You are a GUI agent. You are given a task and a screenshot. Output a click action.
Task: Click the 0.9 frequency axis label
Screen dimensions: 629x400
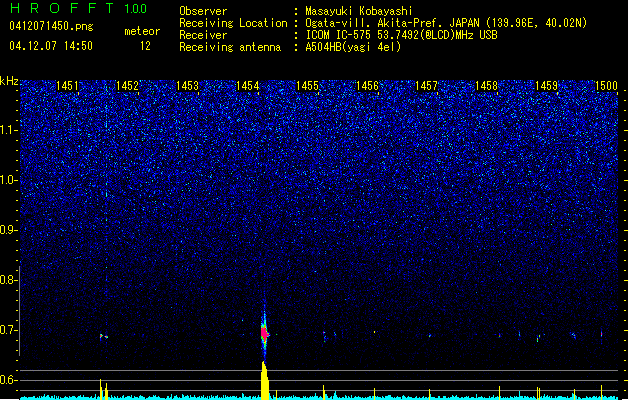[8, 230]
